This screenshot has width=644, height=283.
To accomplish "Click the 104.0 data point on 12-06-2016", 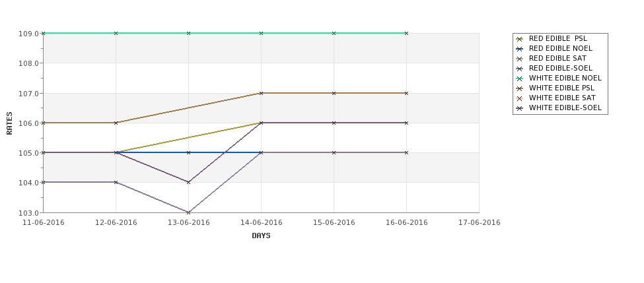I will [x=116, y=182].
